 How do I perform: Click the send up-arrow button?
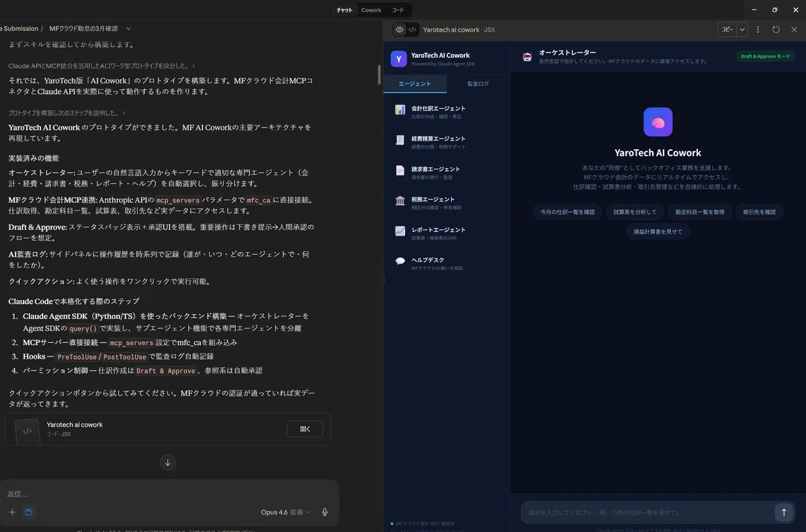[783, 513]
